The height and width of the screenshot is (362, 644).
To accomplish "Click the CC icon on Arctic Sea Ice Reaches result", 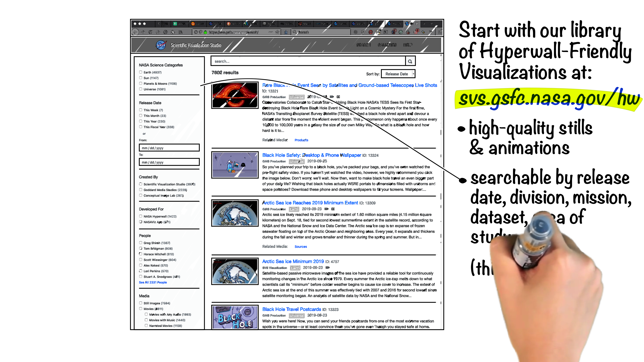I will (x=333, y=209).
